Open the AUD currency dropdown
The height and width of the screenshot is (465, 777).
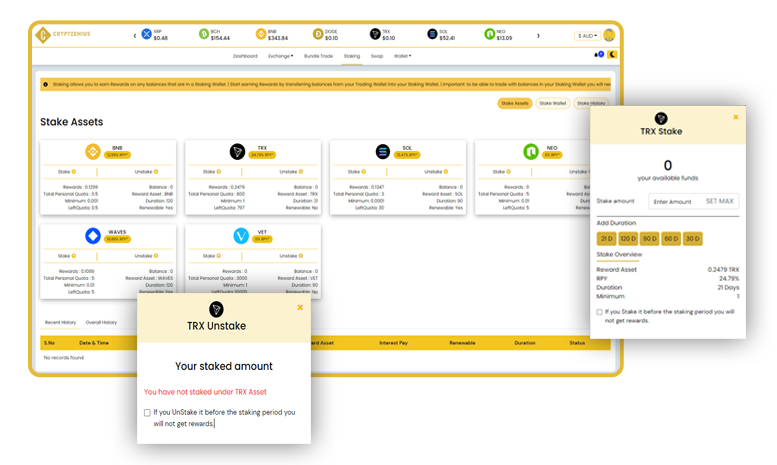coord(589,35)
